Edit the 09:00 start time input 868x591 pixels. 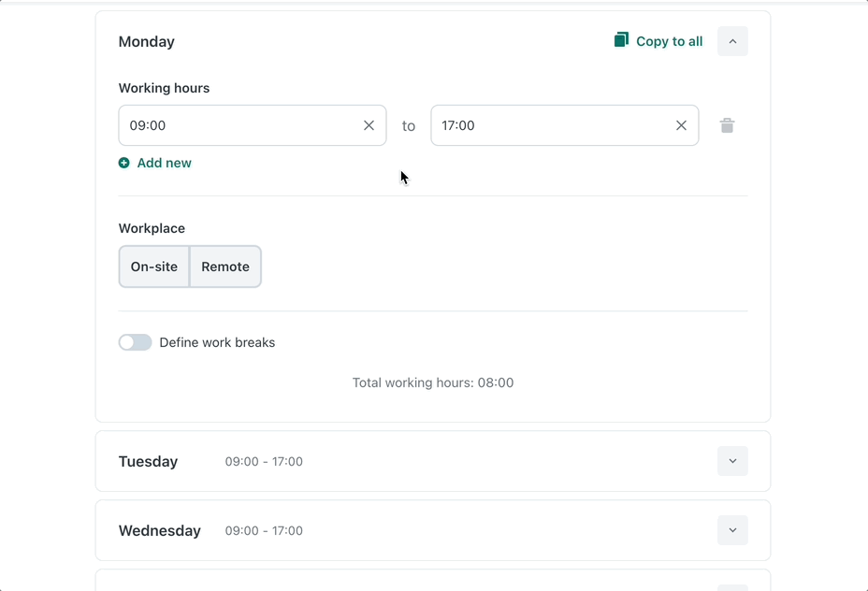[x=253, y=125]
